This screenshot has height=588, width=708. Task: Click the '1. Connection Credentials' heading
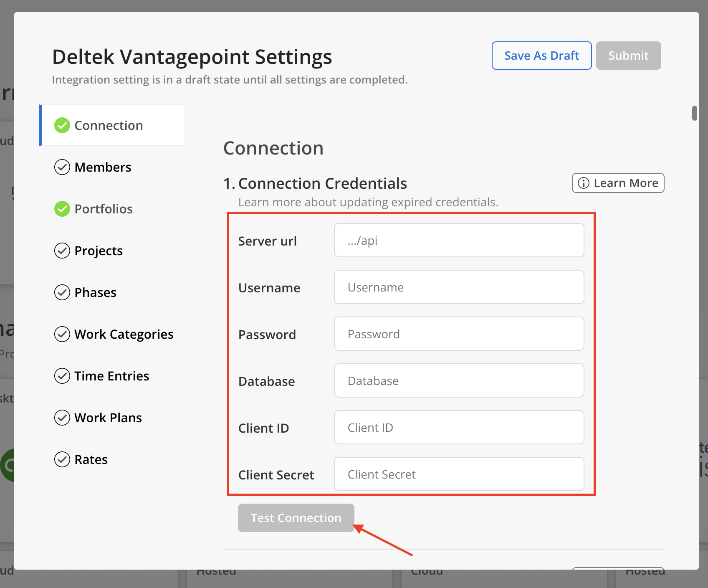(x=315, y=183)
